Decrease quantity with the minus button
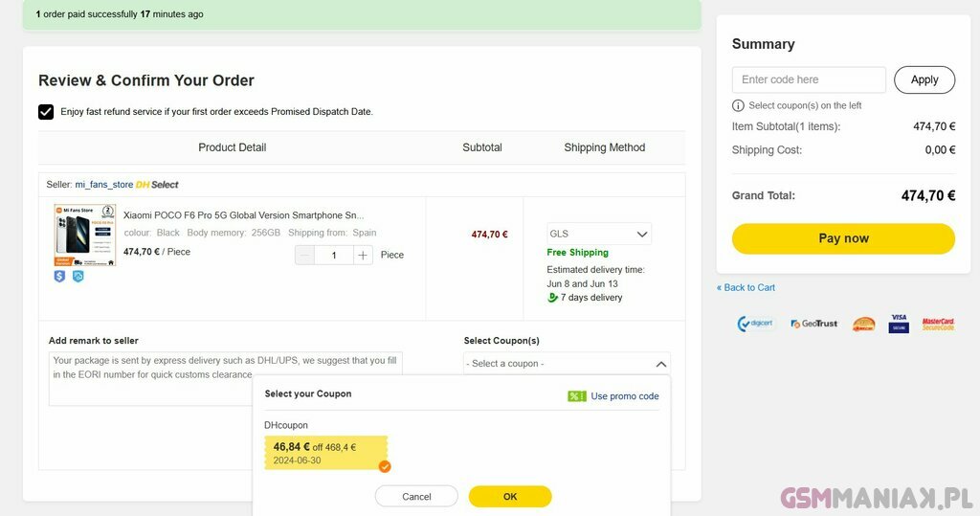 click(x=304, y=255)
